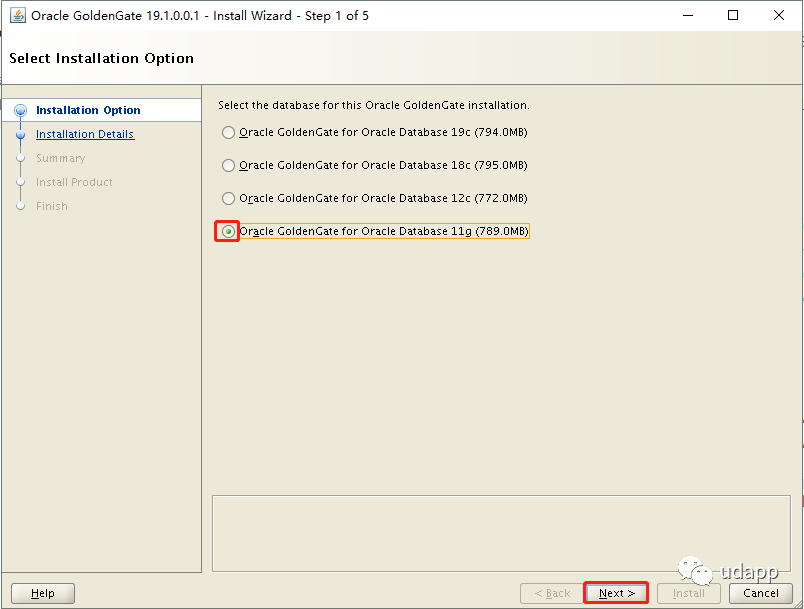Click the Installation Details step bullet icon

20,135
